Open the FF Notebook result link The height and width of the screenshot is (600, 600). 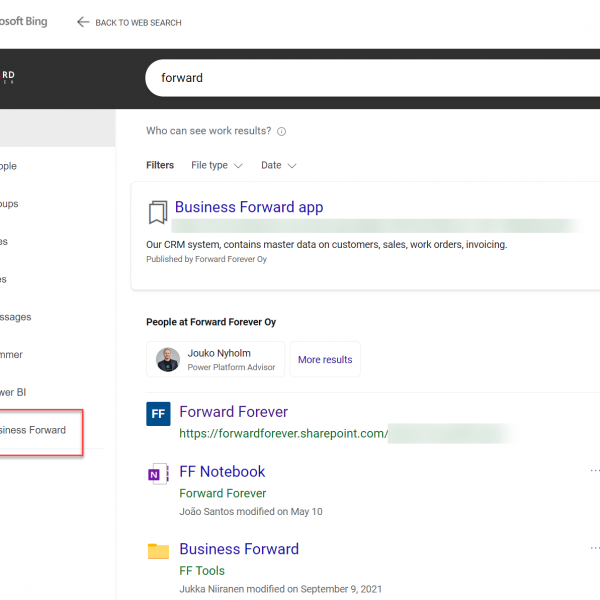point(222,471)
